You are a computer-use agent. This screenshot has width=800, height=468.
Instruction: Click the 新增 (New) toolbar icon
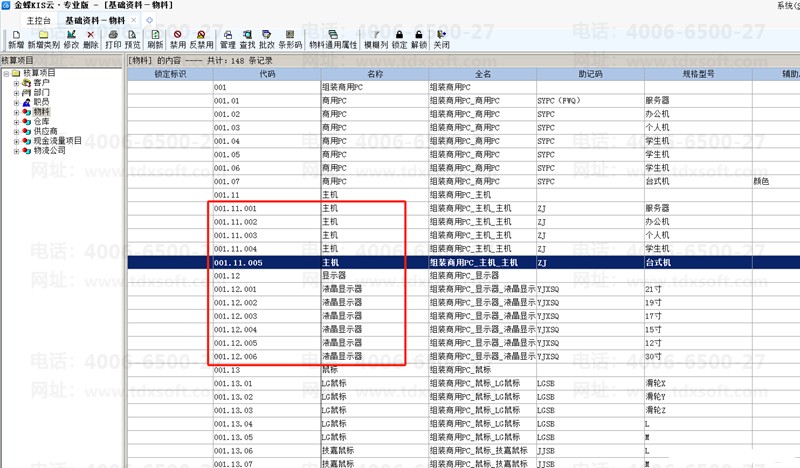coord(16,39)
